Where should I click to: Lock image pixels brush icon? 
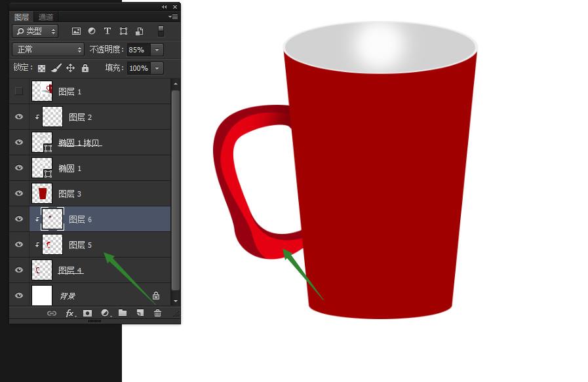click(56, 68)
